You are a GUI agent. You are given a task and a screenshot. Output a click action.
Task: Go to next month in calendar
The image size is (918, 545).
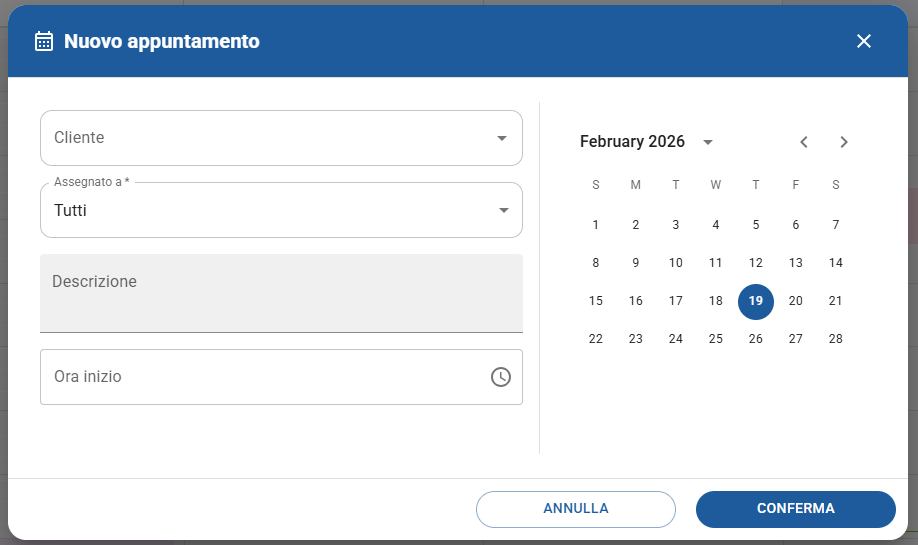[844, 142]
